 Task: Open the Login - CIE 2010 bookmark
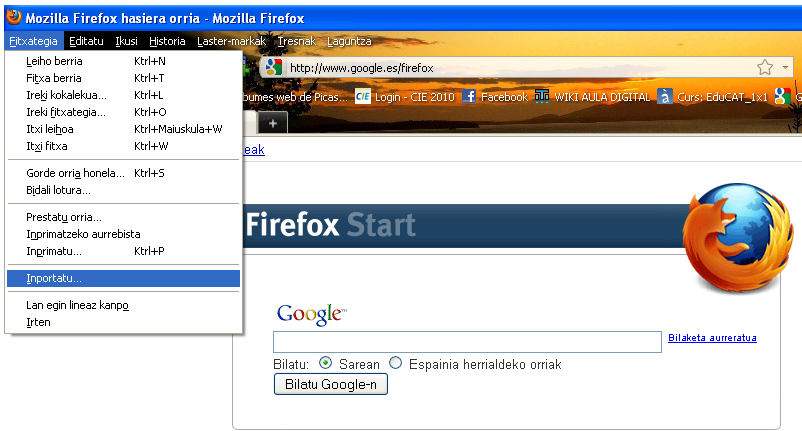tap(405, 97)
